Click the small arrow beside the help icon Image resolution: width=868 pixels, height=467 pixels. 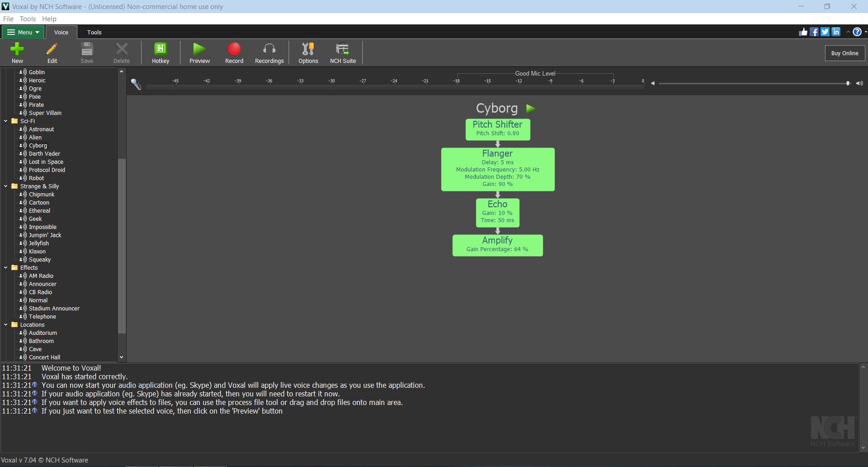tap(865, 32)
